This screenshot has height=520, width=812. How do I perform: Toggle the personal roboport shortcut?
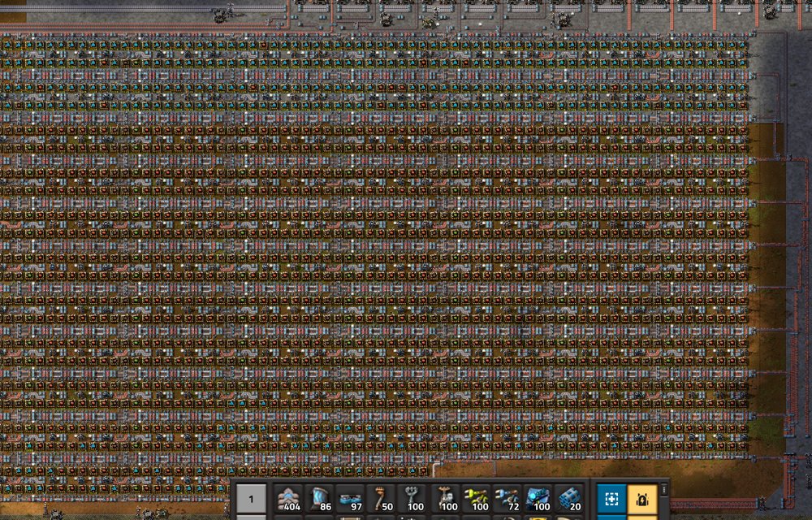coord(642,499)
